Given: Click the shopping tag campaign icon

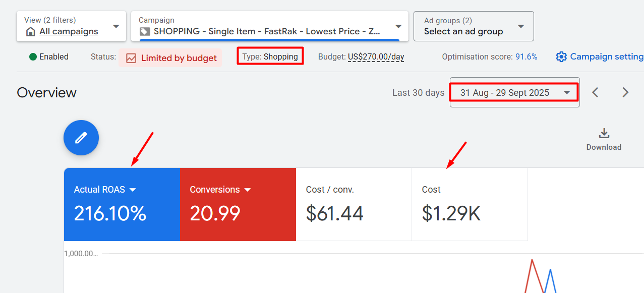Looking at the screenshot, I should [x=145, y=31].
